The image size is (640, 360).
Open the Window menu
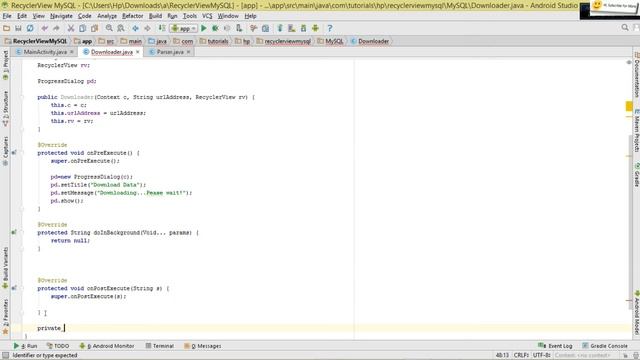228,16
